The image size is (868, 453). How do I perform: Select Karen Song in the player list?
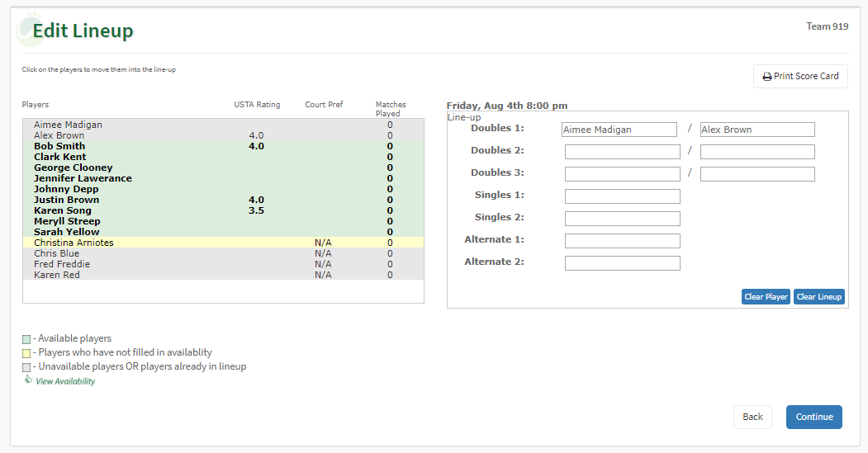coord(63,210)
